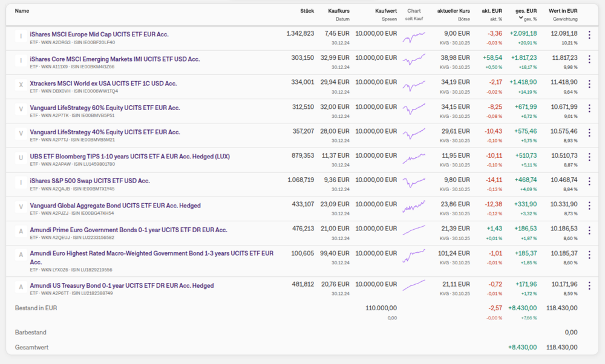Click the sparkline chart for iShares MSCI Europe Mid Cap
Image resolution: width=605 pixels, height=364 pixels.
414,37
